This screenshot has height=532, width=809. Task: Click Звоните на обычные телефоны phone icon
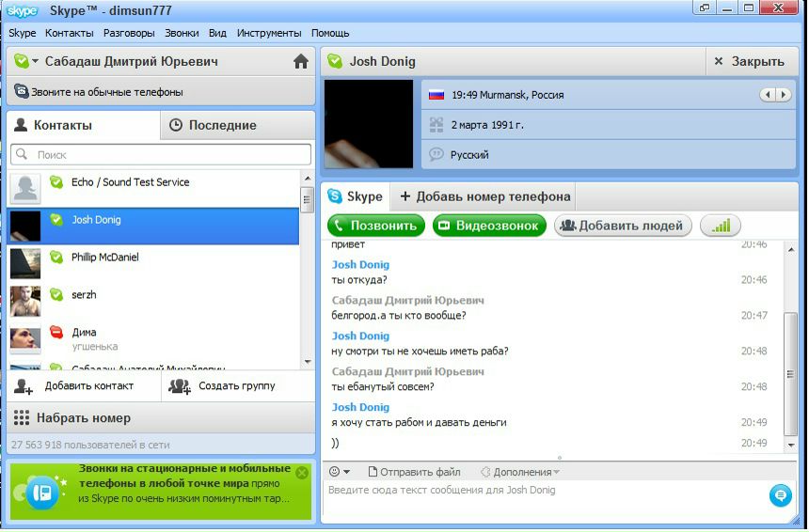pyautogui.click(x=21, y=92)
